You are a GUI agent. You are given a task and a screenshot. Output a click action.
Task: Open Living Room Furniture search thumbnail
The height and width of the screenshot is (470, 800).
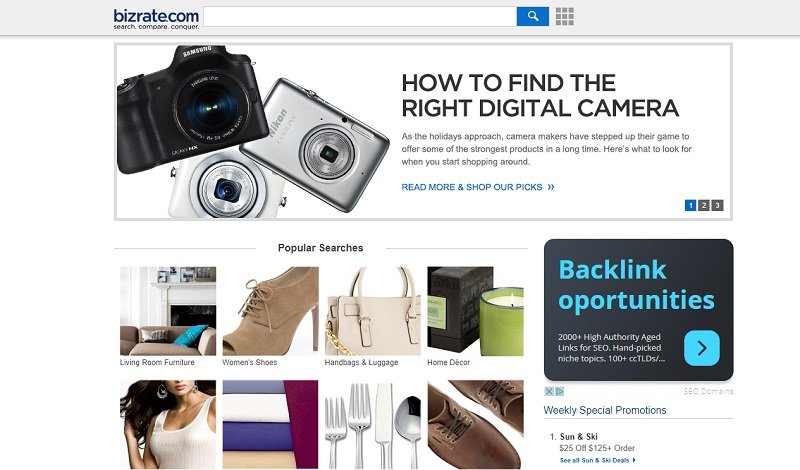(x=168, y=311)
